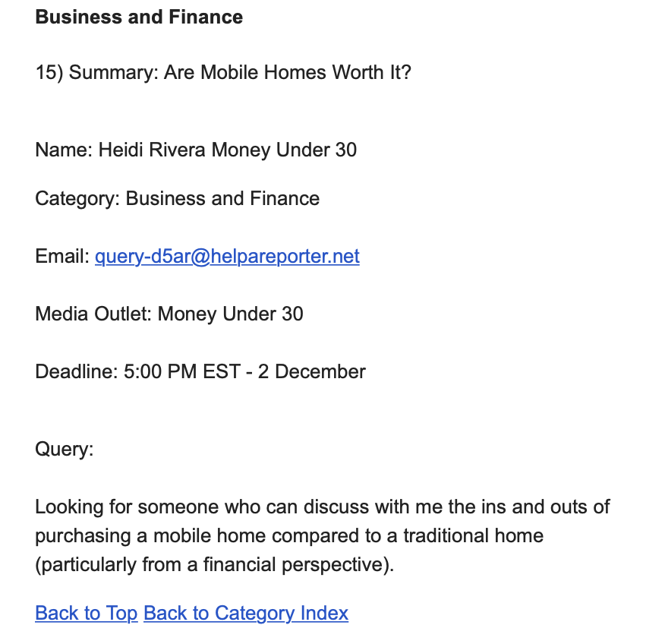Click 'Money Under 30' in the Media Outlet line
This screenshot has height=644, width=665.
230,314
